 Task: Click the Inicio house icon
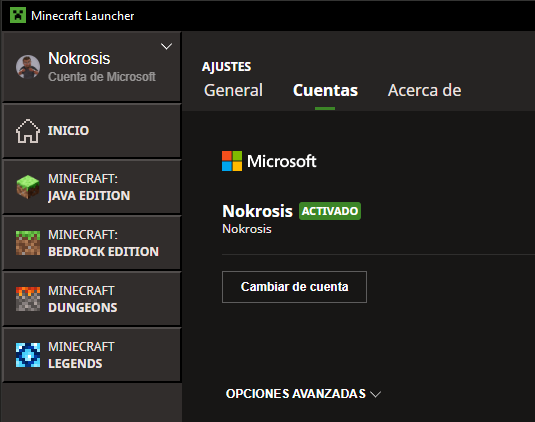pos(28,131)
